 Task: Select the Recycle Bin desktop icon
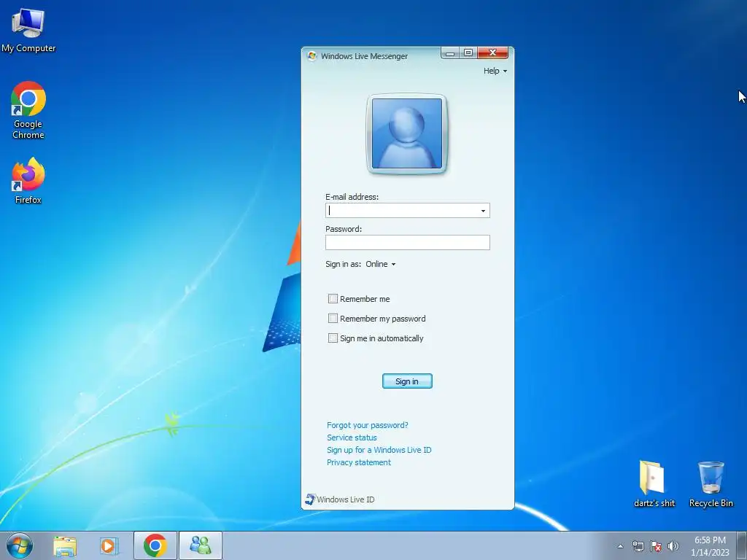pos(711,484)
